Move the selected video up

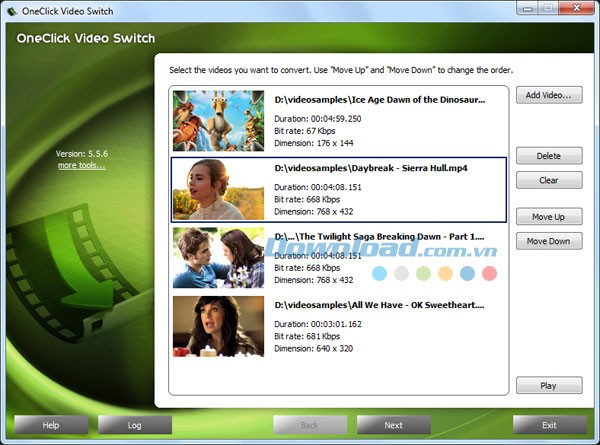click(549, 217)
